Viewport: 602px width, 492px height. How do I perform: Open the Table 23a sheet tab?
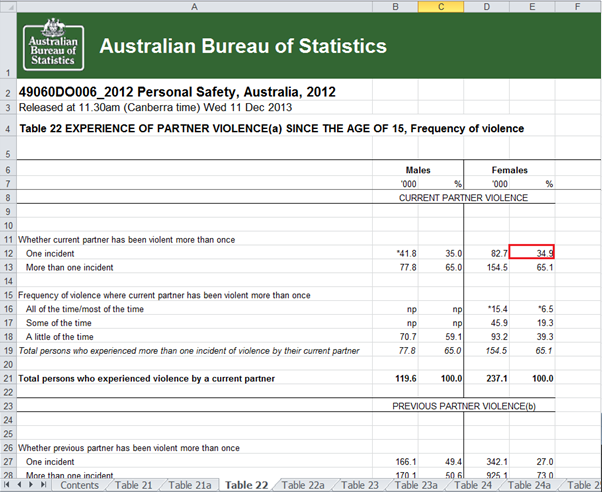click(416, 485)
